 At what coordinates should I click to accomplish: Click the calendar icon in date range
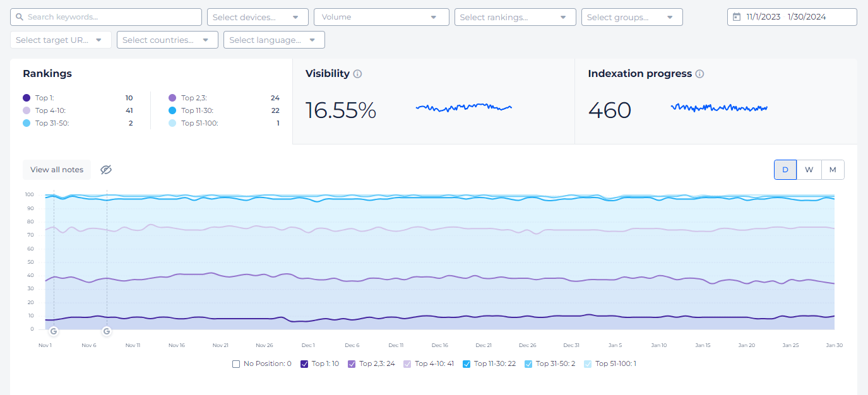tap(736, 17)
